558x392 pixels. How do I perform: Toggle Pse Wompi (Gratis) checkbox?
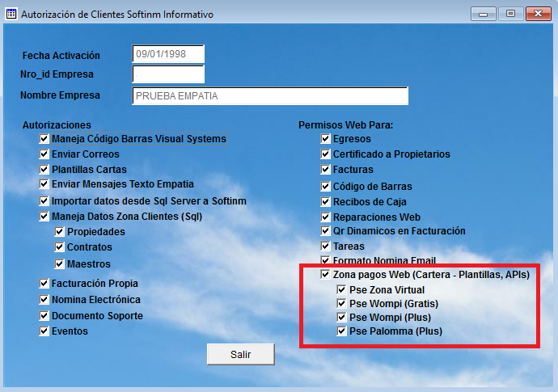click(341, 303)
